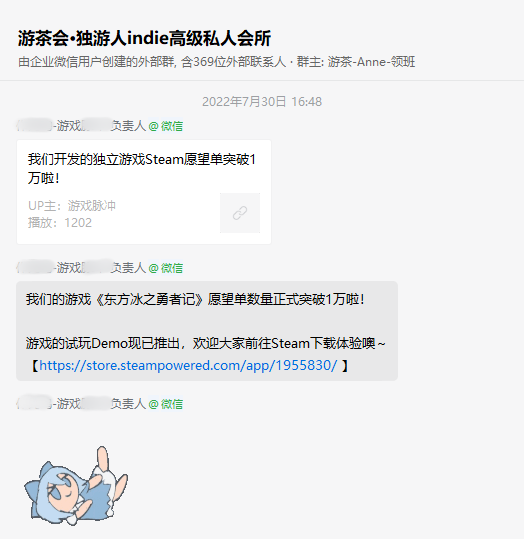Click message line mentioning 《东方冰之勇者记》
The width and height of the screenshot is (524, 539).
(x=195, y=299)
